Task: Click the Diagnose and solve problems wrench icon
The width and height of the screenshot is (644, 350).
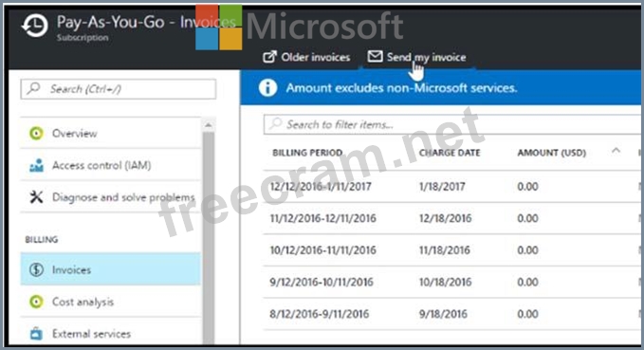Action: point(36,196)
